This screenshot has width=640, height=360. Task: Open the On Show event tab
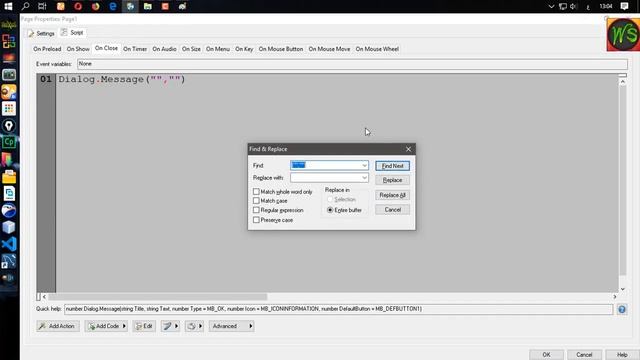point(78,49)
